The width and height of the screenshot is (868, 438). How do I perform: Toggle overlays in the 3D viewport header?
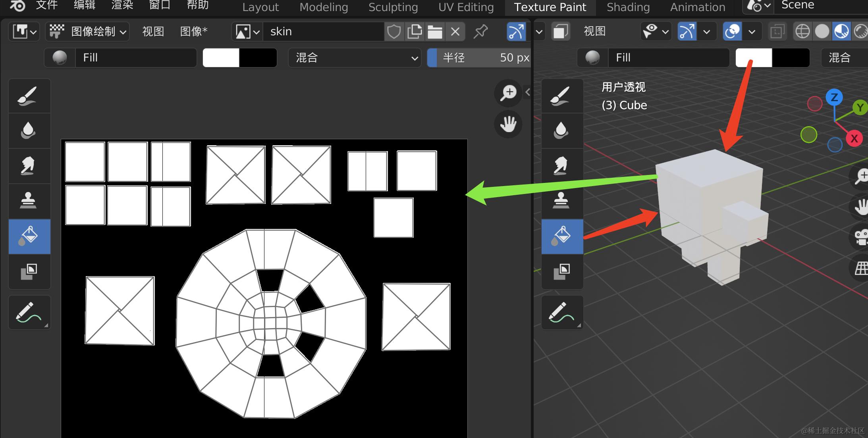click(x=732, y=32)
